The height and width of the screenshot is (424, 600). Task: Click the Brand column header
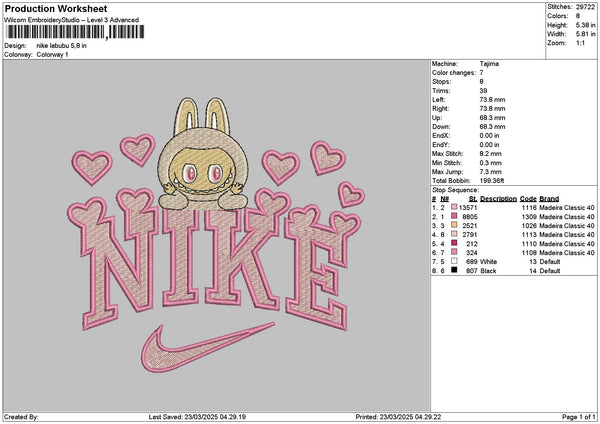pyautogui.click(x=549, y=198)
